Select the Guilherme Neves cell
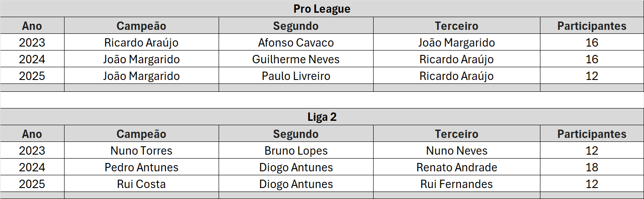Screen dimensions: 644x199 tap(296, 59)
